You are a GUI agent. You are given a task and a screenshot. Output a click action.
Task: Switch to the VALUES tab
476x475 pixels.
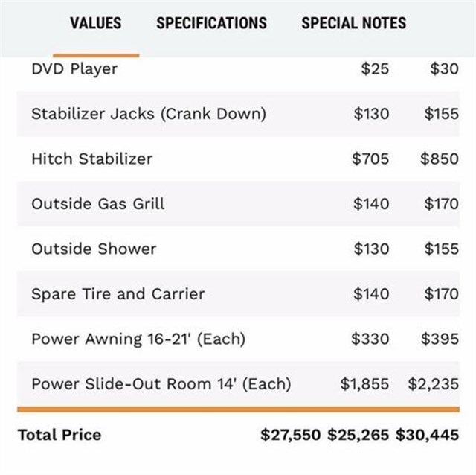pos(95,23)
